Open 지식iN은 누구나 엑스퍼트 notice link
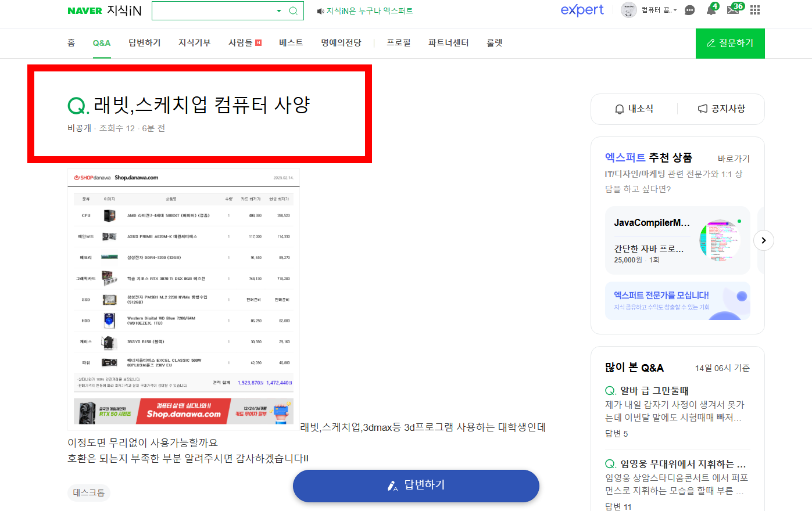 pyautogui.click(x=370, y=11)
